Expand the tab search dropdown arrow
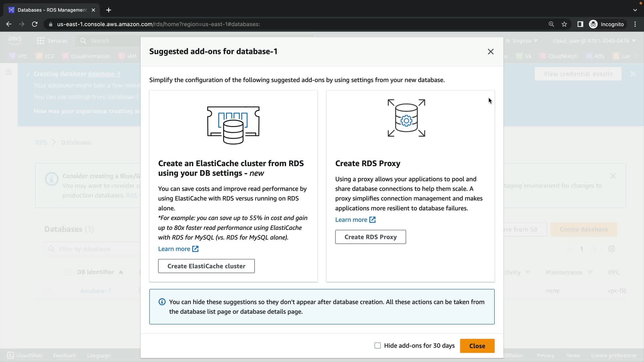Image resolution: width=644 pixels, height=362 pixels. click(635, 10)
